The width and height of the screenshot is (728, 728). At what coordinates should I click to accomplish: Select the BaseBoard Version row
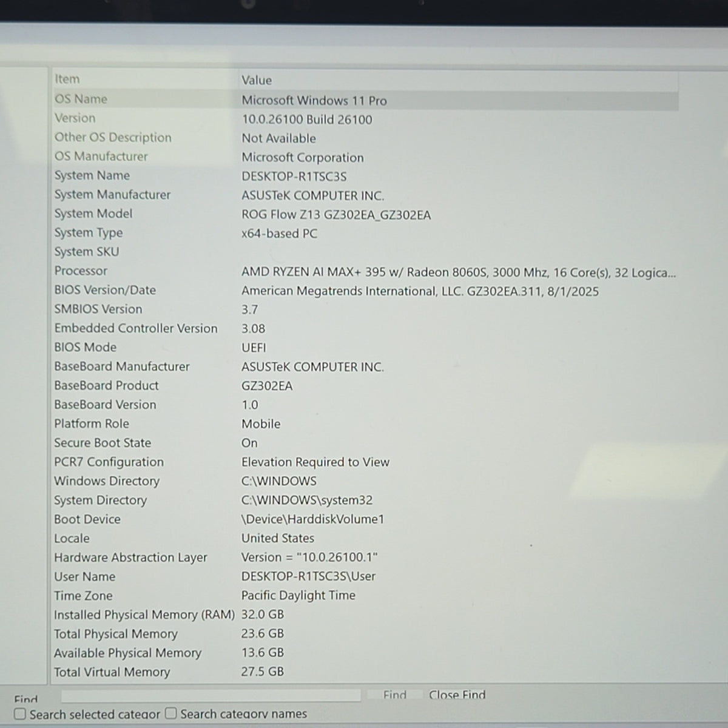point(365,405)
